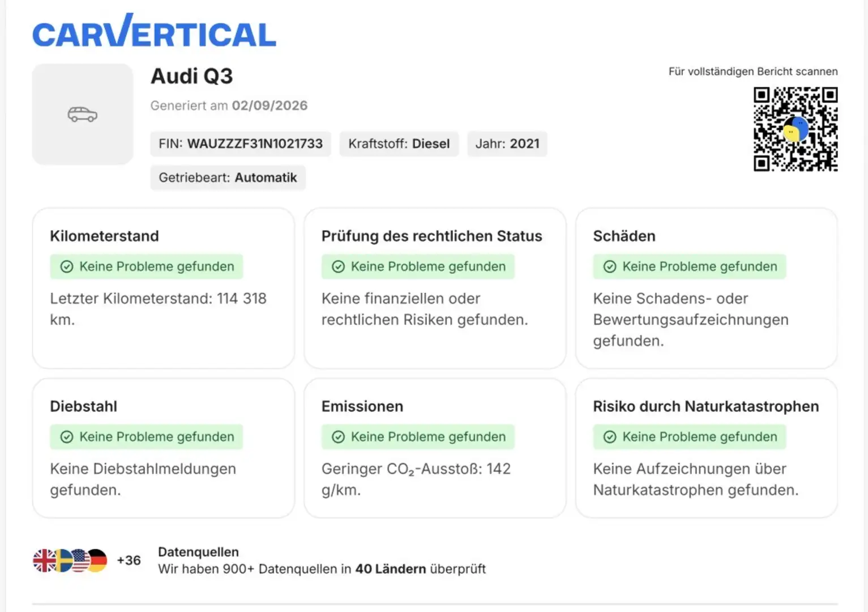Select the 'Kraftstoff: Diesel' chip
Image resolution: width=868 pixels, height=612 pixels.
[399, 144]
